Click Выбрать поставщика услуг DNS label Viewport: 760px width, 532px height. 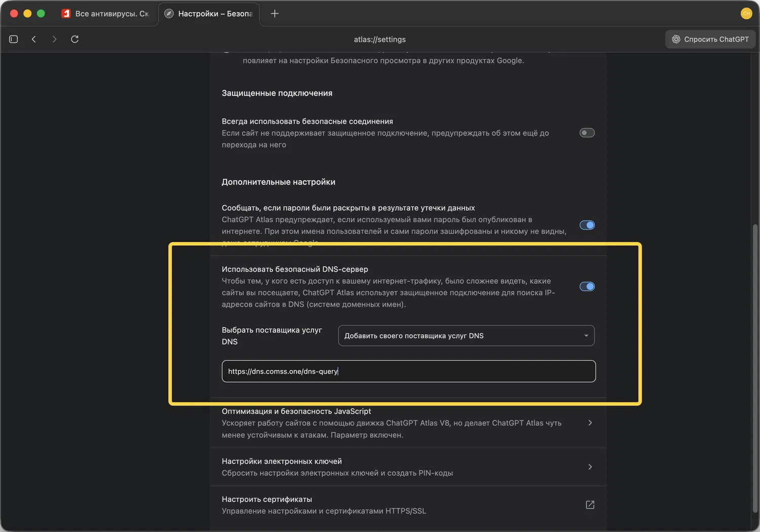[272, 336]
